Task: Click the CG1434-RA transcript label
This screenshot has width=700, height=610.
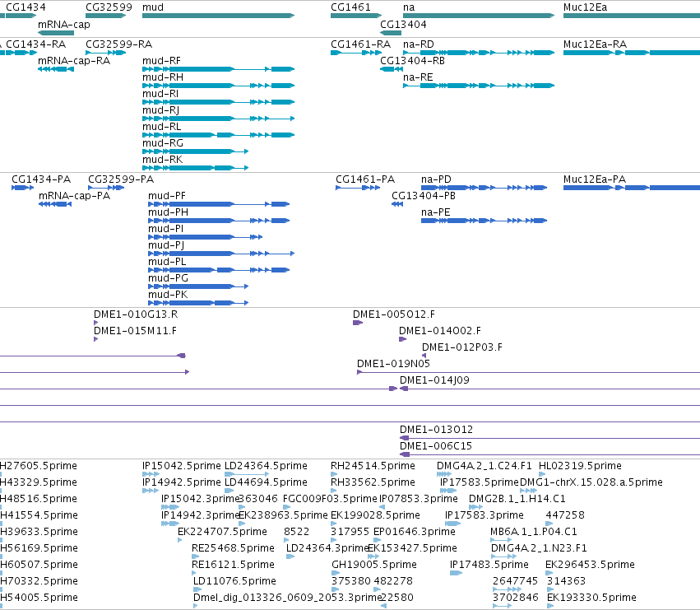Action: [x=35, y=44]
